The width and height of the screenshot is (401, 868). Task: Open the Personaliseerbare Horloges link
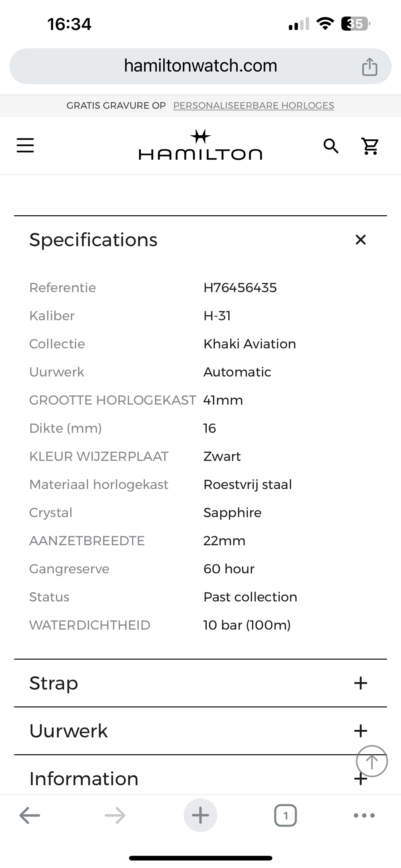pyautogui.click(x=254, y=106)
